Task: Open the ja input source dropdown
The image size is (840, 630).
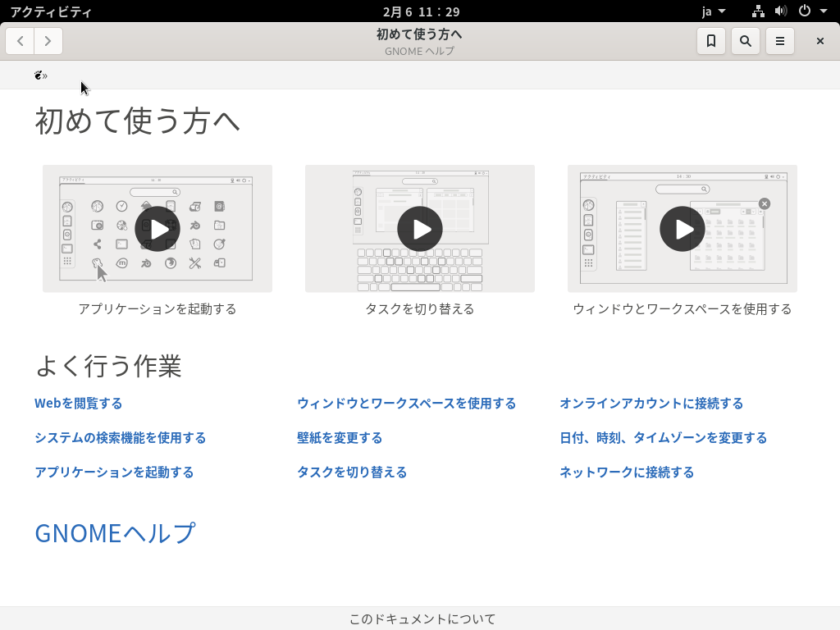Action: tap(714, 11)
